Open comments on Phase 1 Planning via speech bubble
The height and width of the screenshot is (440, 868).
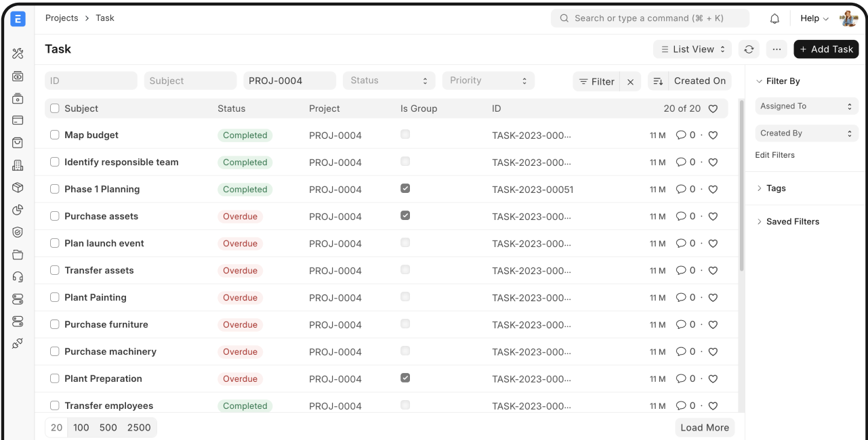click(680, 189)
